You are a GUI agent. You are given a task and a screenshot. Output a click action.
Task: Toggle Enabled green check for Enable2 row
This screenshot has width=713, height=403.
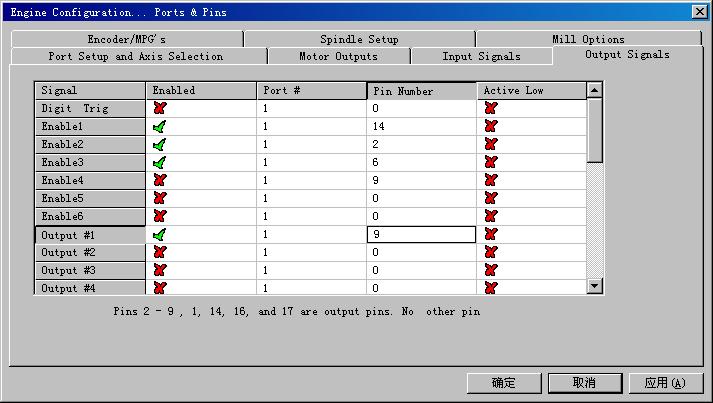[x=159, y=145]
